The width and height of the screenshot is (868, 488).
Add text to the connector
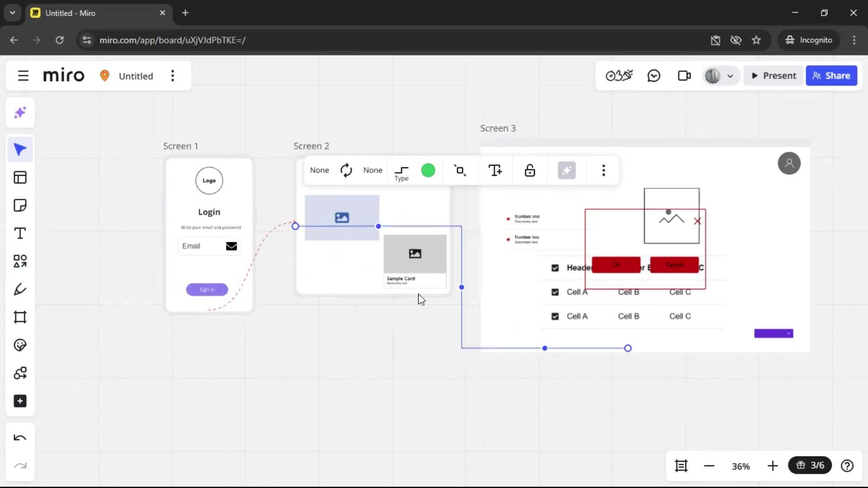(x=495, y=170)
